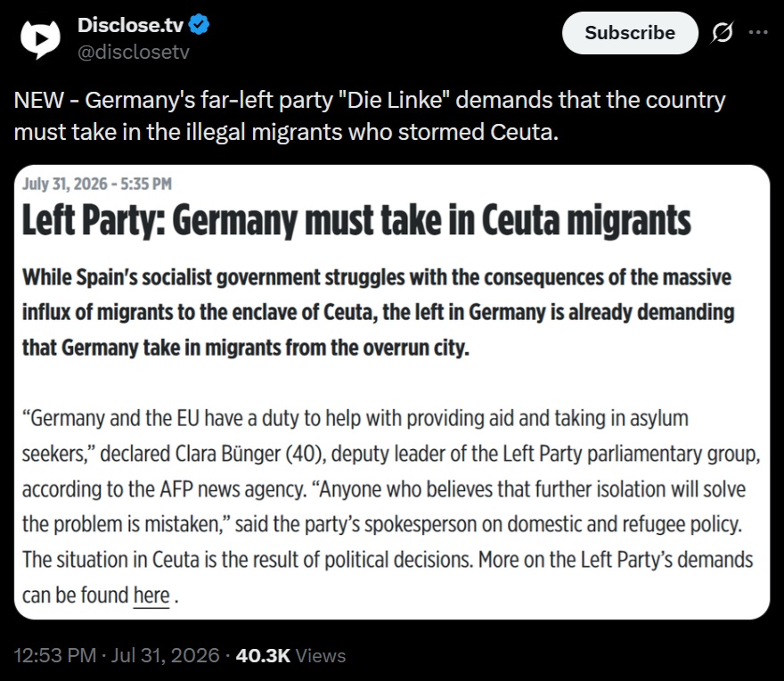Open the @disclosetv handle link
784x681 pixels.
pos(134,52)
